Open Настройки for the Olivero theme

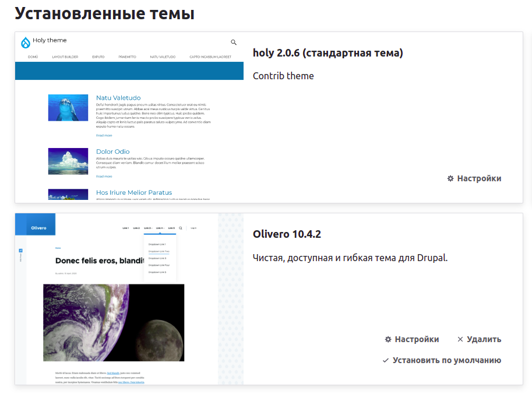(x=411, y=339)
